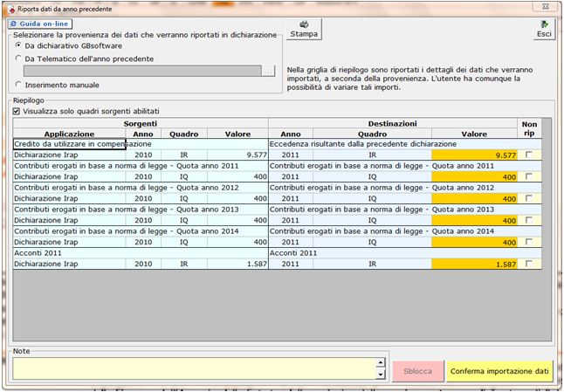Check Non rip box for Quota anno 2014

[x=529, y=242]
